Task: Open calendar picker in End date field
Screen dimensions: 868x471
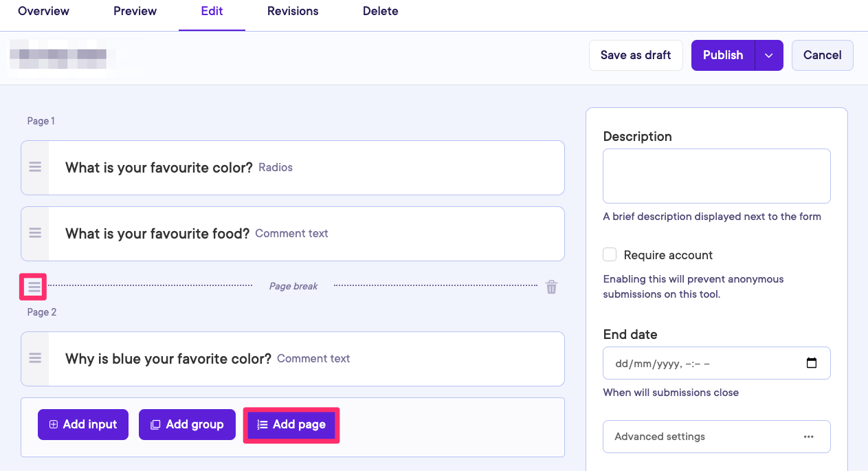Action: (x=811, y=363)
